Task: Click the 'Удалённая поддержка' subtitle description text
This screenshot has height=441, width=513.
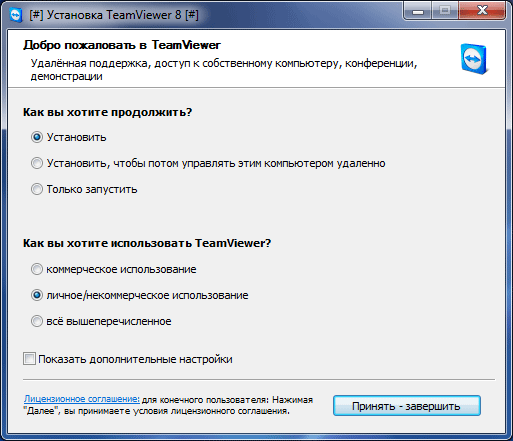Action: [224, 70]
